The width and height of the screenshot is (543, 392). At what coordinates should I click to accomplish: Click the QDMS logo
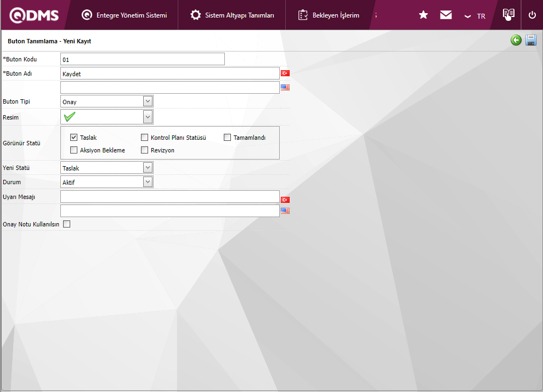pyautogui.click(x=34, y=15)
